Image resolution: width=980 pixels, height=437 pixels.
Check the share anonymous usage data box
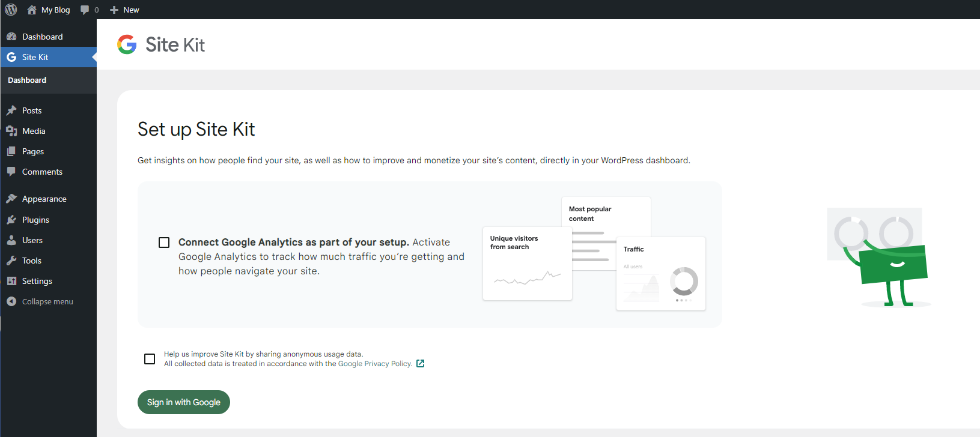point(150,359)
